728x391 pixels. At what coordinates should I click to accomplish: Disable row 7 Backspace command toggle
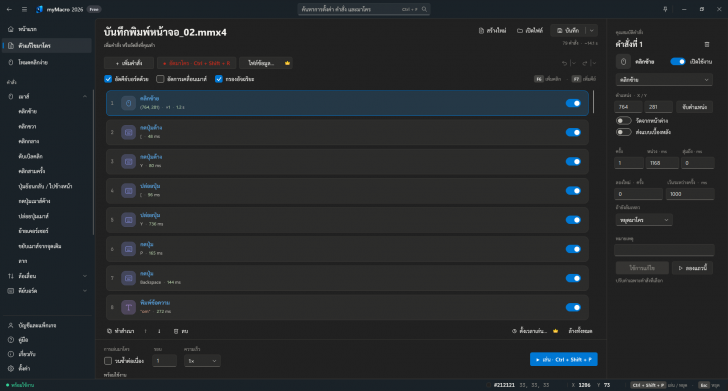573,278
